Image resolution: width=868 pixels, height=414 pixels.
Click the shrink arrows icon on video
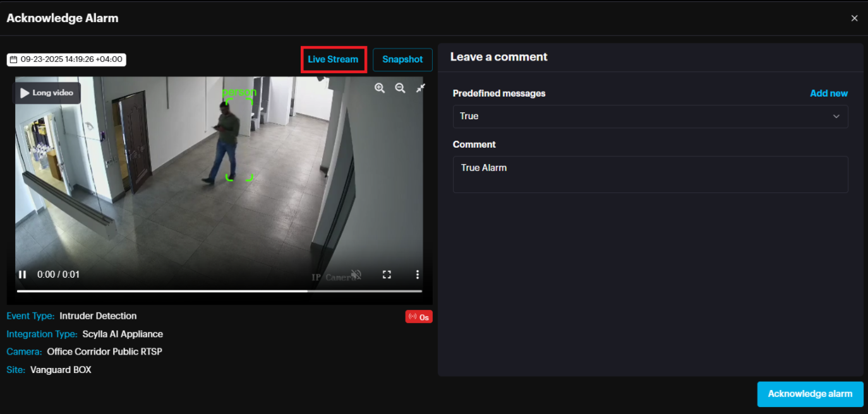(420, 88)
